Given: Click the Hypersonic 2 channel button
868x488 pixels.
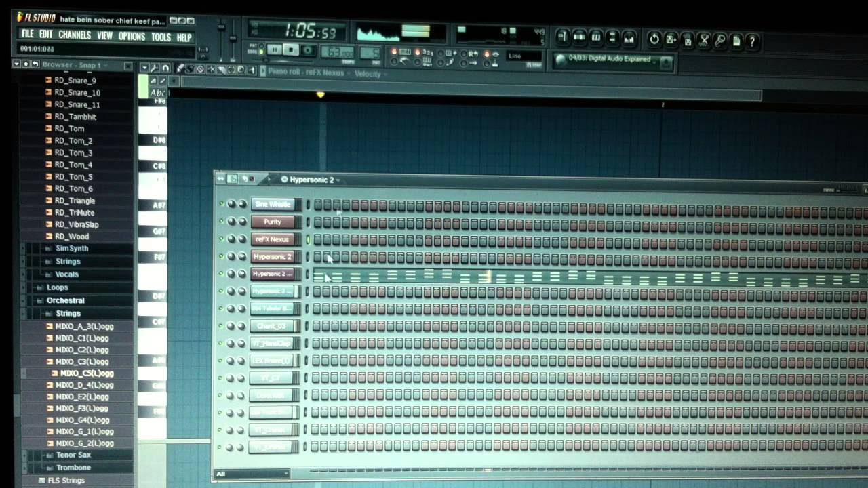Looking at the screenshot, I should click(274, 256).
